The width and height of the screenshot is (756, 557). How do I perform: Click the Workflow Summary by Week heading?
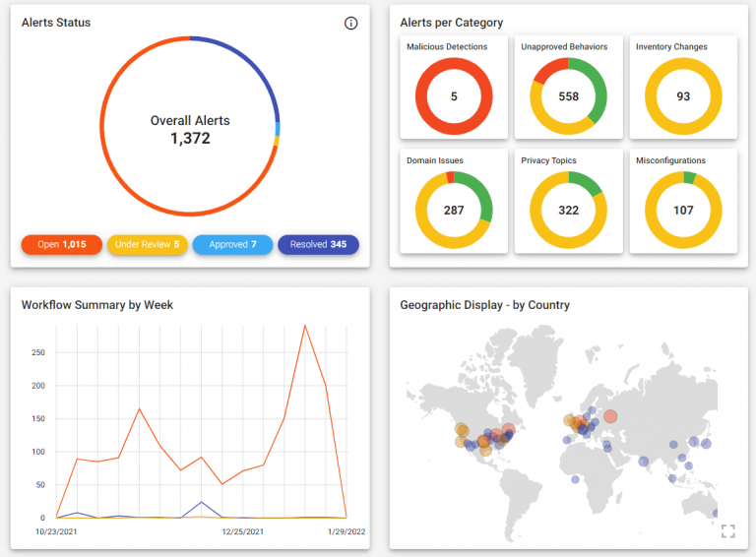(x=96, y=305)
